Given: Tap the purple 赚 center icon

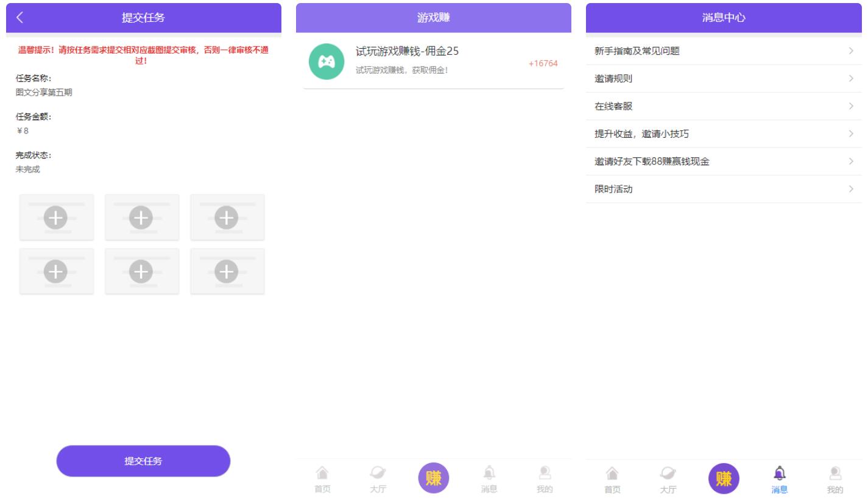Looking at the screenshot, I should (x=433, y=478).
